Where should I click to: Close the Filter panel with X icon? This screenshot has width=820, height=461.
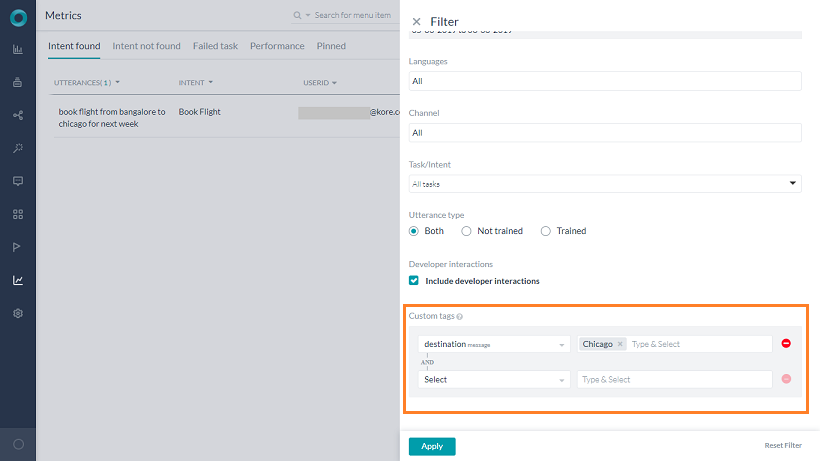click(416, 21)
